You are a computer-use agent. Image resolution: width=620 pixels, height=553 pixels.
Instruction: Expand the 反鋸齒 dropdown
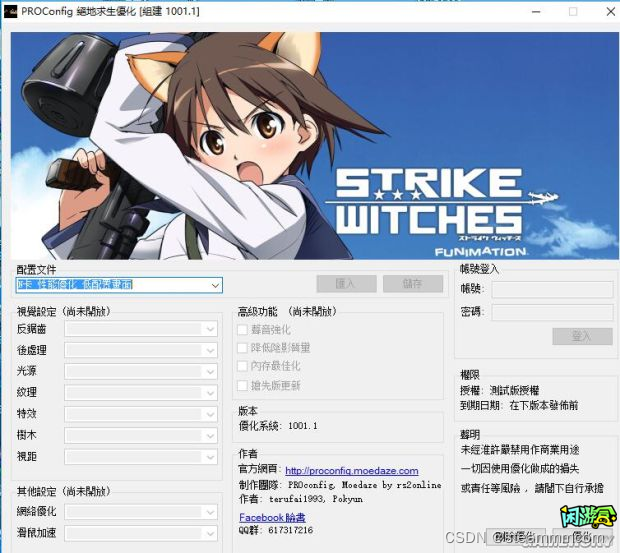coord(141,329)
